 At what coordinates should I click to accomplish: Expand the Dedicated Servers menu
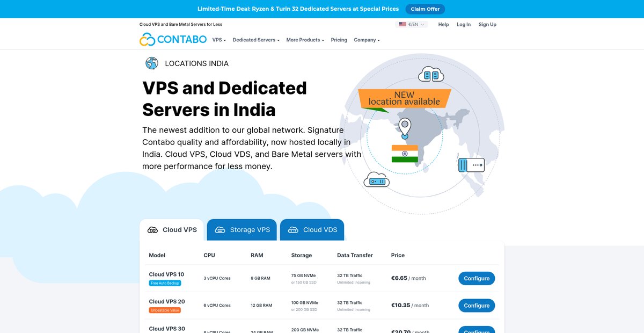pyautogui.click(x=256, y=40)
